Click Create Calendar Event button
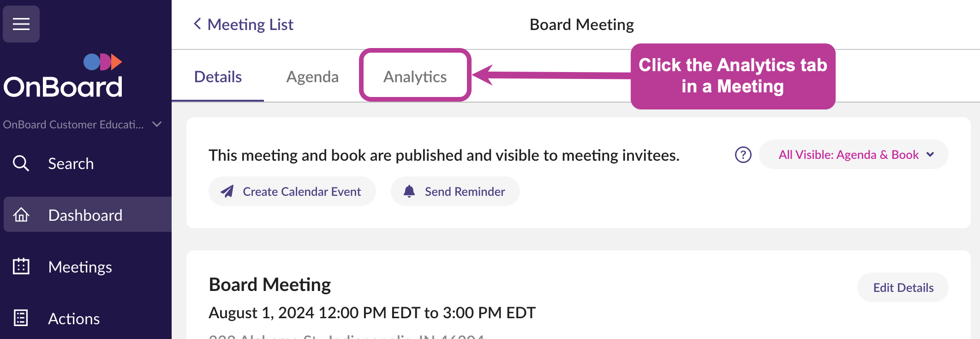 (292, 191)
